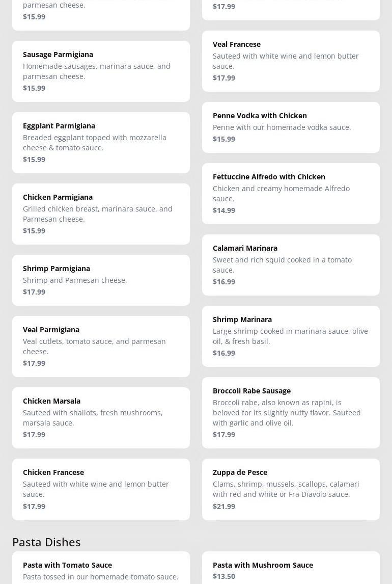Pick the Chicken Francese item
The image size is (392, 584).
(101, 489)
